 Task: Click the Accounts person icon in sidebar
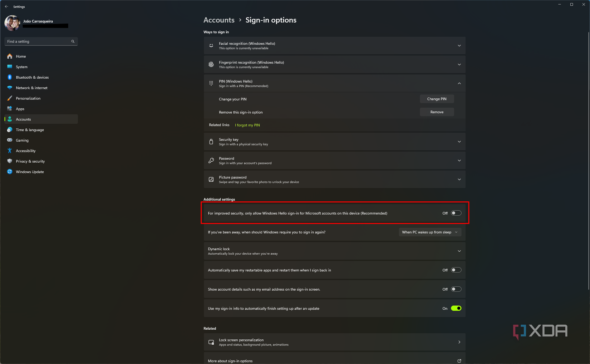(10, 119)
